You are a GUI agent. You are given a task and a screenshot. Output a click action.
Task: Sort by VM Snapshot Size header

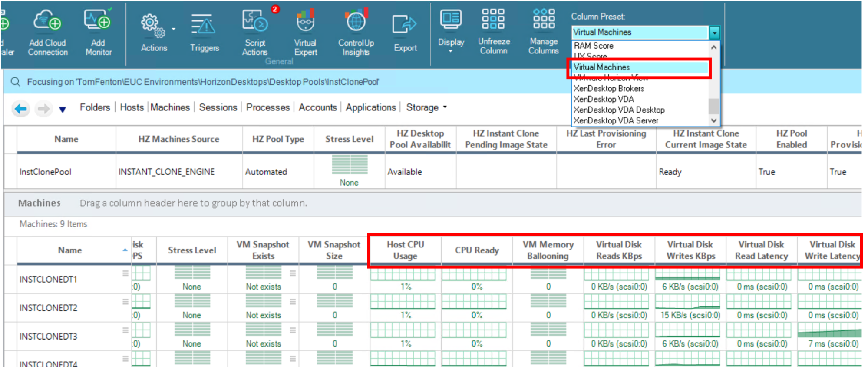point(334,250)
